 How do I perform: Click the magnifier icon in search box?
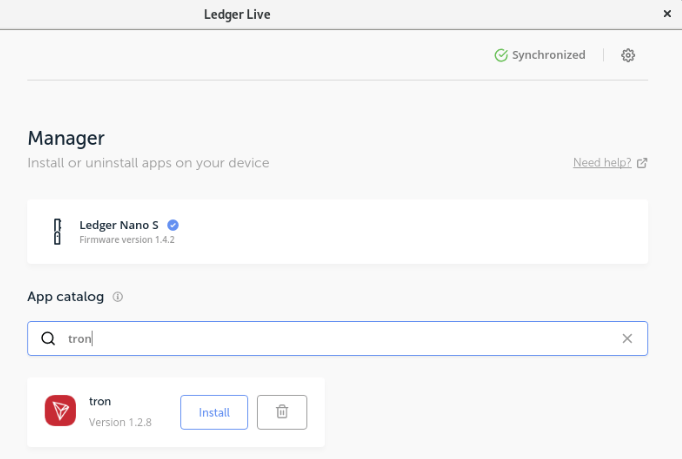48,338
